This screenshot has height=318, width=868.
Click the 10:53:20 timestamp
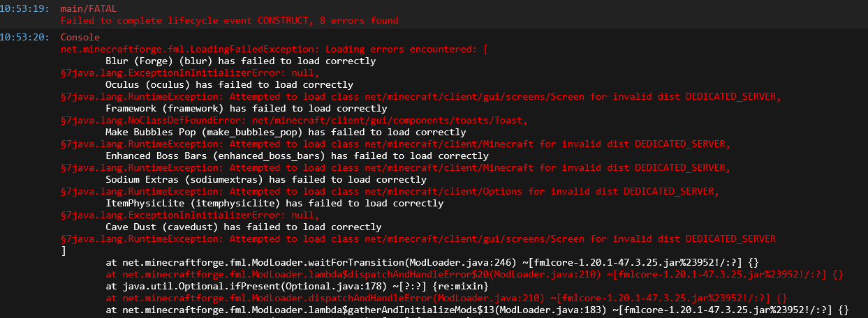[24, 37]
